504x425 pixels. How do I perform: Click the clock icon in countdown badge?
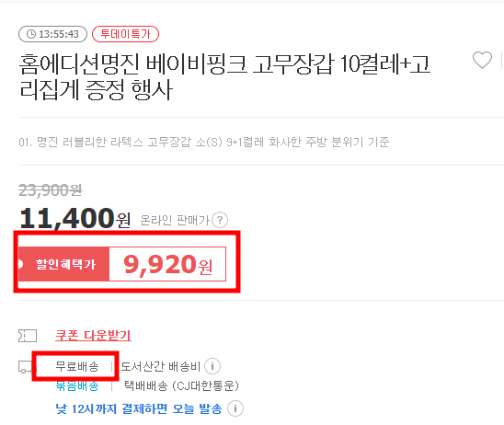[31, 34]
